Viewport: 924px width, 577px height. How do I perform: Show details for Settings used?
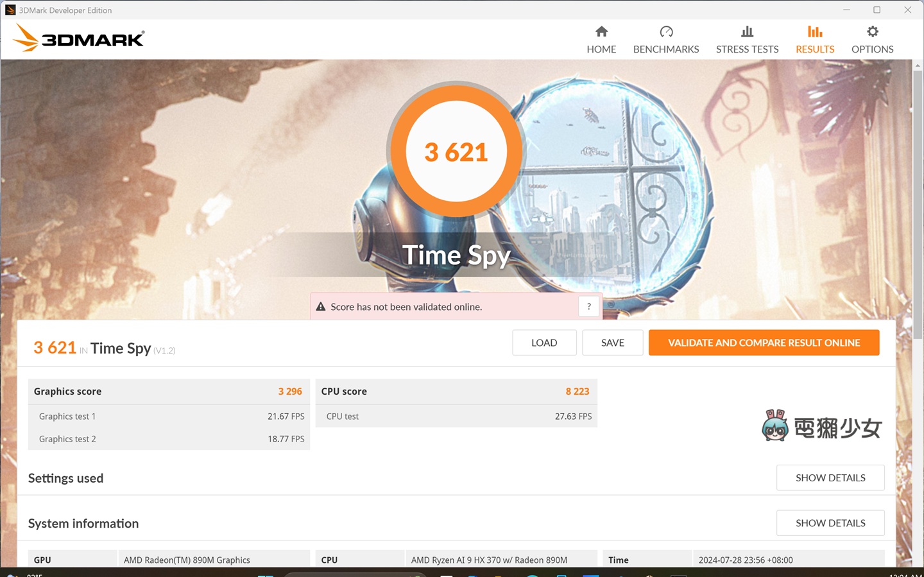(x=830, y=478)
